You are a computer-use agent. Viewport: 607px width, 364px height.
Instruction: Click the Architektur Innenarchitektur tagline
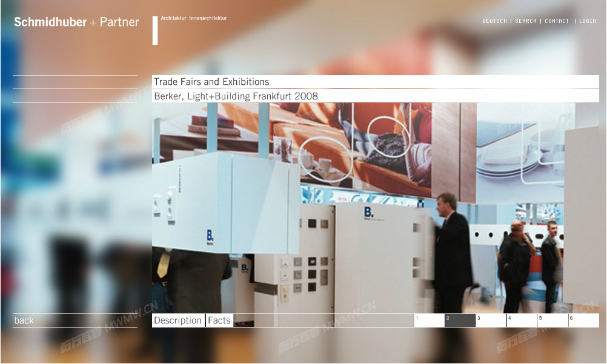pos(194,18)
